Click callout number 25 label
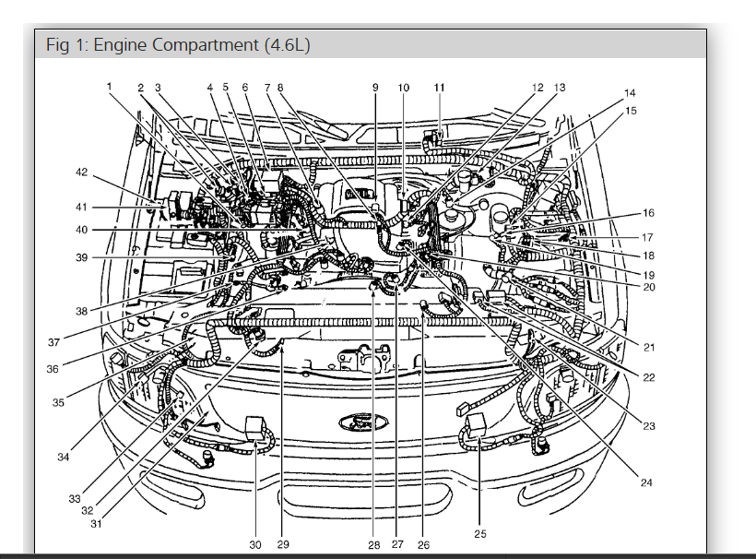The width and height of the screenshot is (756, 559). click(x=479, y=534)
